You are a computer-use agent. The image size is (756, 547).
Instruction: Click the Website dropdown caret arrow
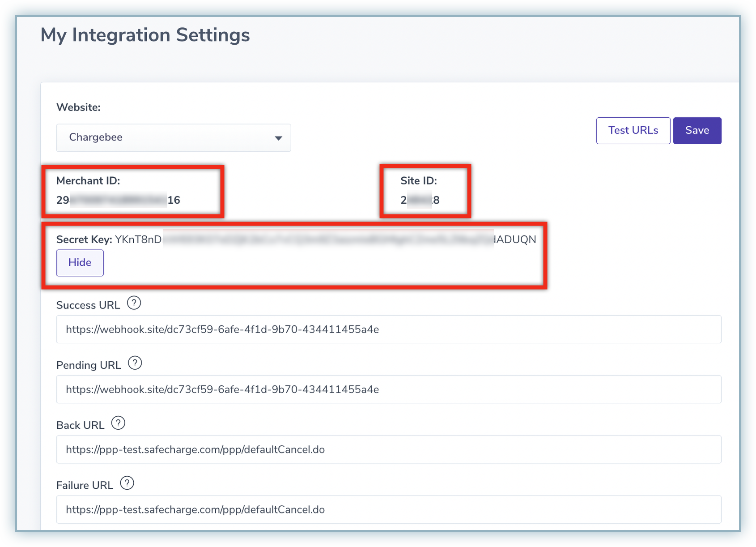tap(278, 138)
